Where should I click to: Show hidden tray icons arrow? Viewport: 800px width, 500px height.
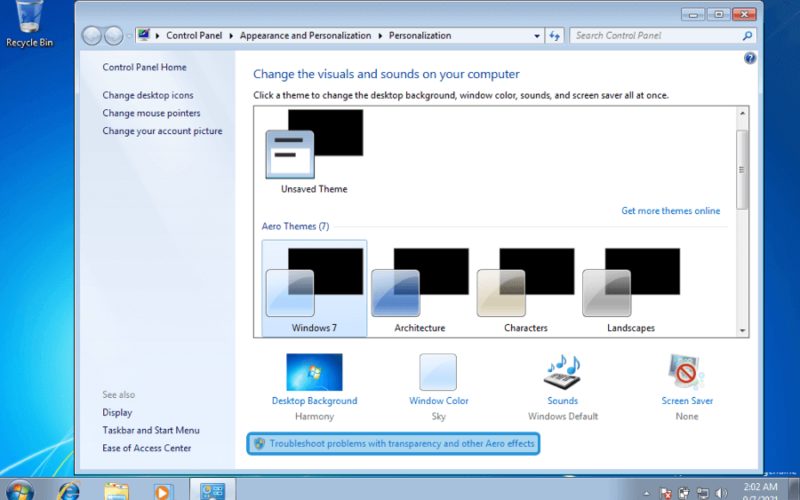tap(647, 493)
